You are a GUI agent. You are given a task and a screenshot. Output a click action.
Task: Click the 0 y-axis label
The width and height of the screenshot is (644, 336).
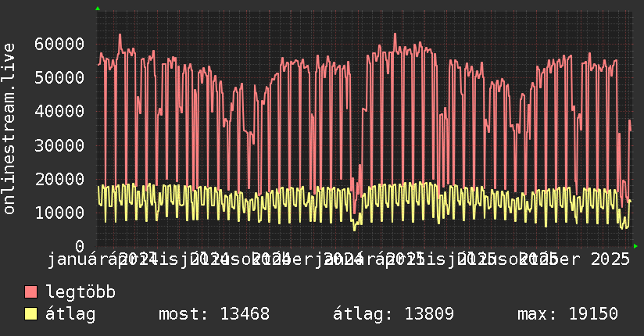[x=80, y=246]
